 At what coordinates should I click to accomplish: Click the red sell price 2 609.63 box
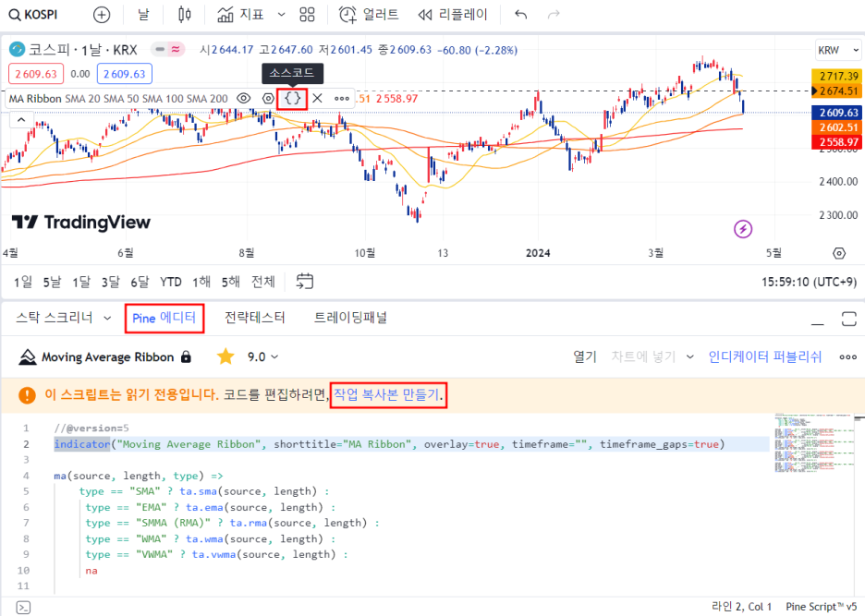(36, 74)
